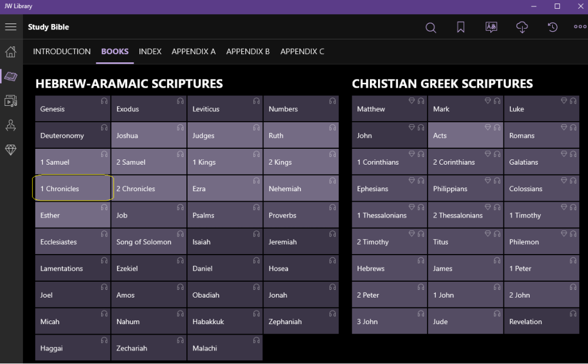
Task: Click the cloud download icon
Action: [522, 28]
